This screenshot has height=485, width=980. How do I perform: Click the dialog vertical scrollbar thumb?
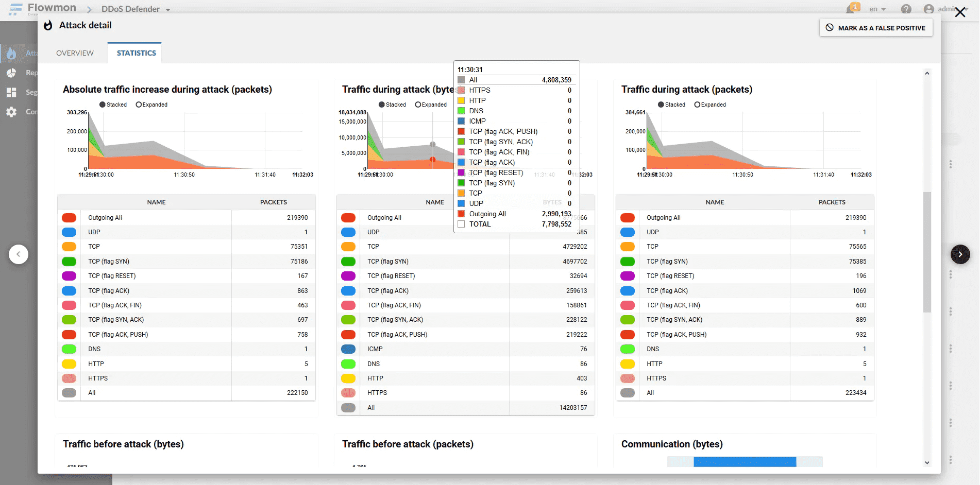927,252
